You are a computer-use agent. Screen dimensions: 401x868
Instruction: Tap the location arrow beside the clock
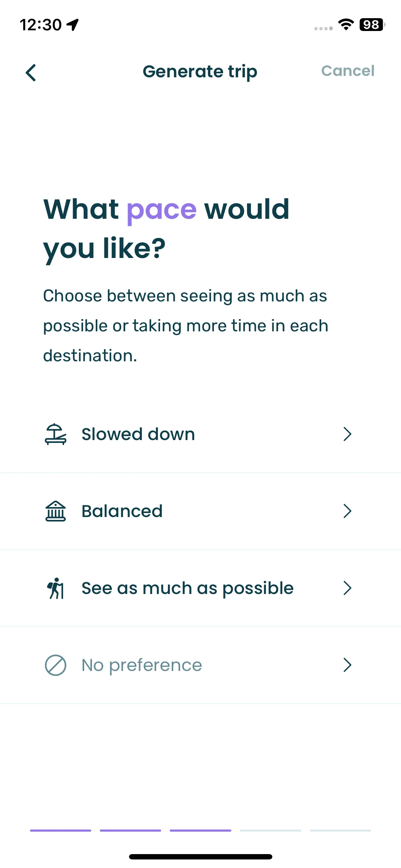(73, 25)
